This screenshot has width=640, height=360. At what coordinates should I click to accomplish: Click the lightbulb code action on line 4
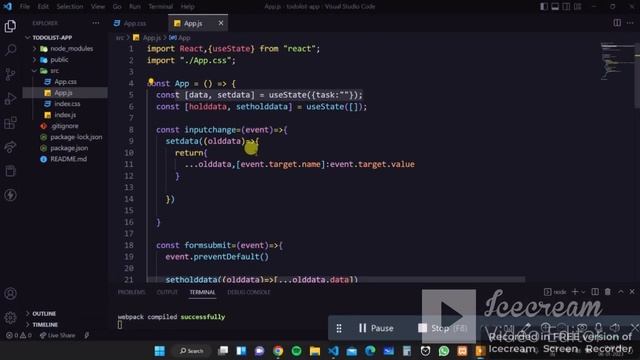(x=151, y=81)
